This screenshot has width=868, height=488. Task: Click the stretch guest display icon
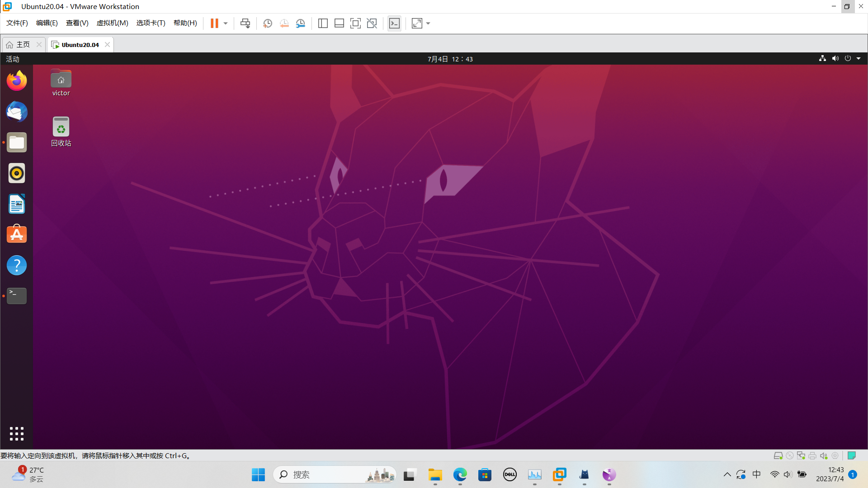coord(417,23)
